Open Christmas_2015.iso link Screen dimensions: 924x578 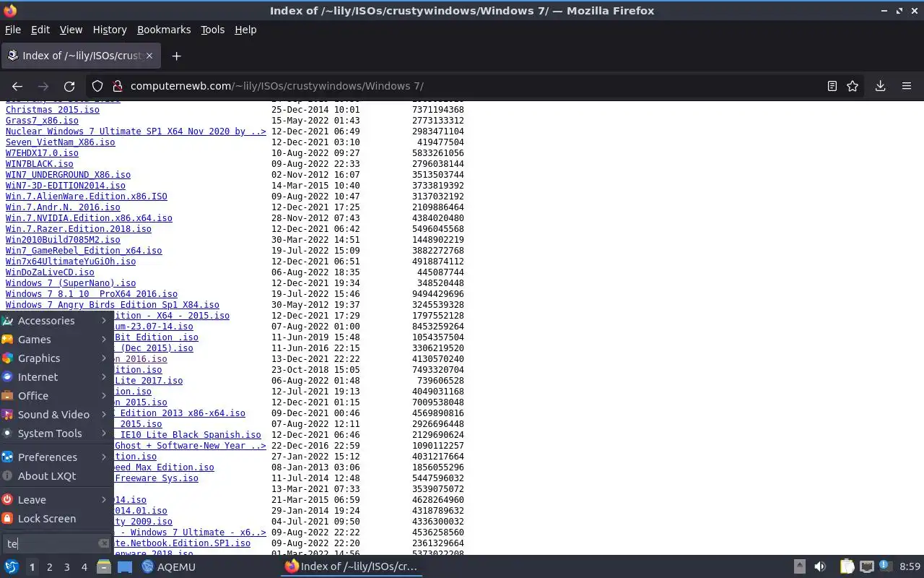point(53,110)
